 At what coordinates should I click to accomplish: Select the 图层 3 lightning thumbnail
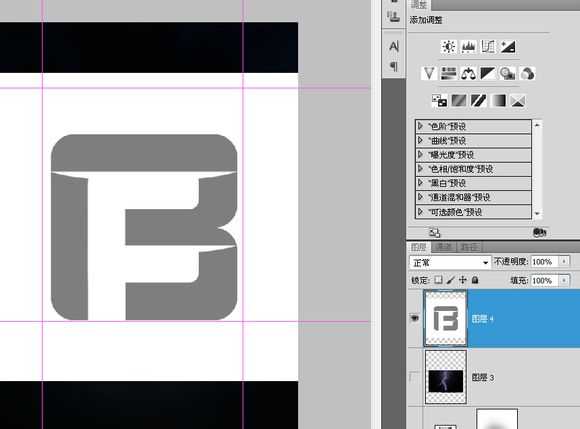tap(446, 377)
